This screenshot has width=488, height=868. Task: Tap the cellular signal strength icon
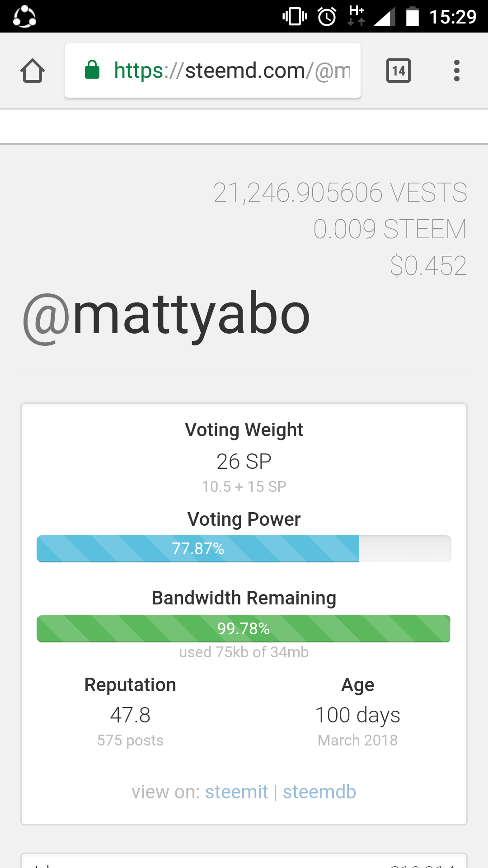point(385,17)
